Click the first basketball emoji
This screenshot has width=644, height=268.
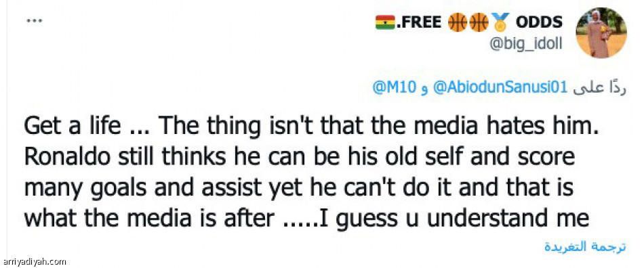coord(457,22)
